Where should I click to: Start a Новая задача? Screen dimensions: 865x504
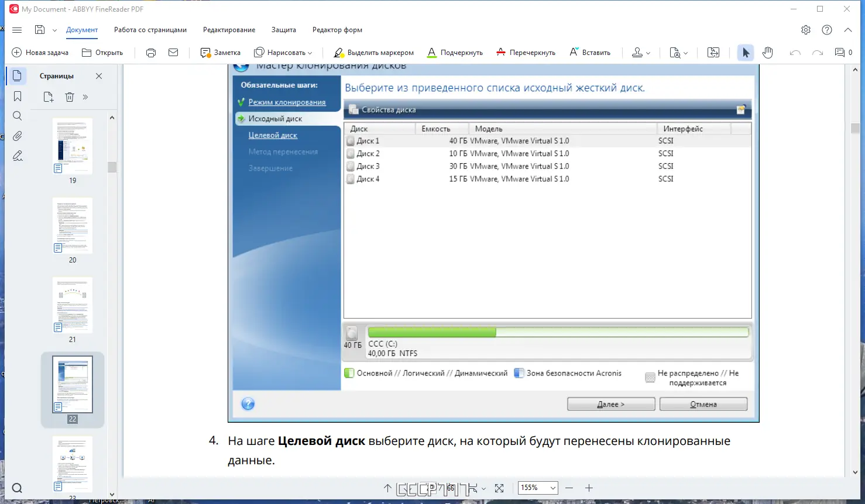pos(39,52)
